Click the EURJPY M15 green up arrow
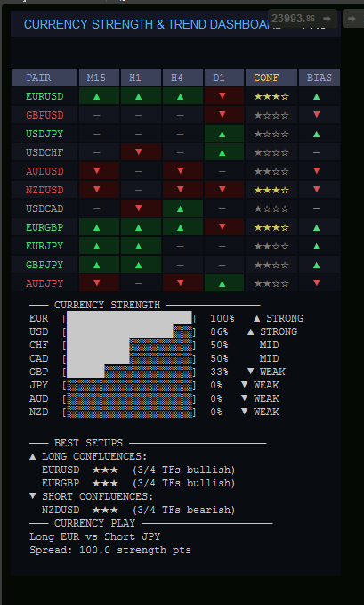Viewport: 364px width, 605px height. click(x=97, y=246)
